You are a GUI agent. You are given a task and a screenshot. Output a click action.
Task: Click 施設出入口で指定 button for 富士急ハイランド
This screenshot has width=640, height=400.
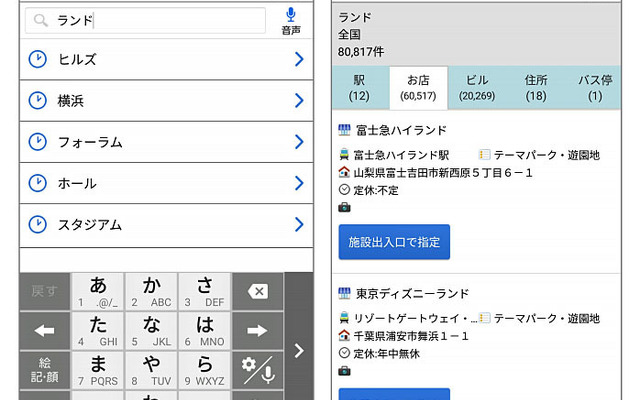pos(394,242)
